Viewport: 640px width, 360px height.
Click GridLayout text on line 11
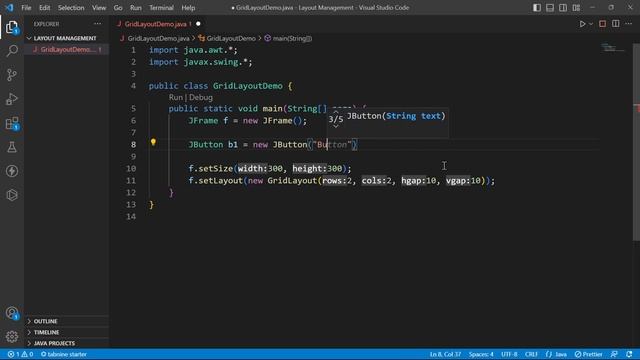tap(292, 180)
